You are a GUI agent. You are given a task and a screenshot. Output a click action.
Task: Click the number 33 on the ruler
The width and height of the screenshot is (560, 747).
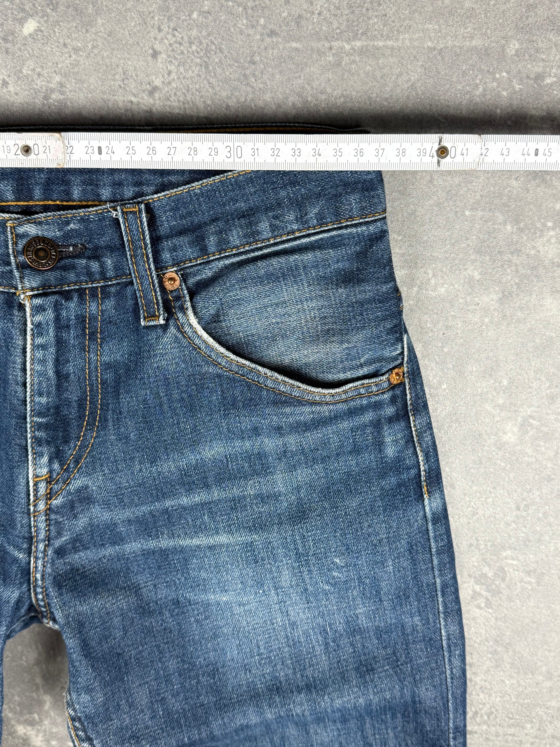click(296, 153)
